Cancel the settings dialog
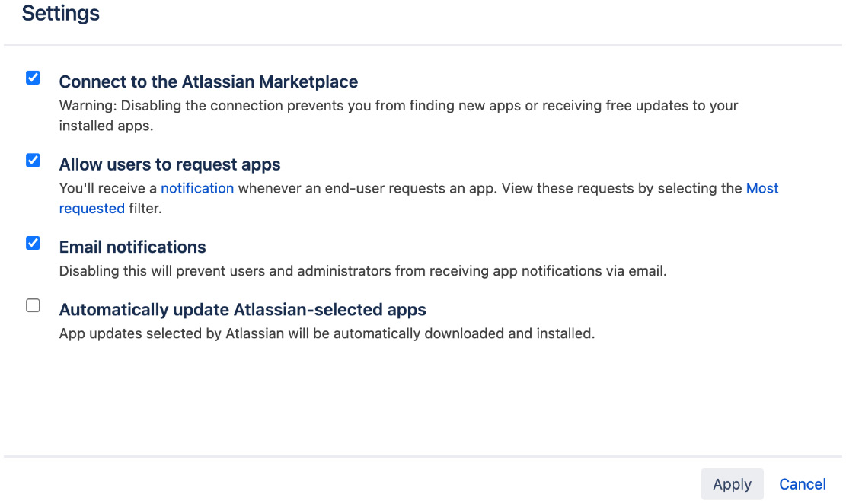 (803, 484)
